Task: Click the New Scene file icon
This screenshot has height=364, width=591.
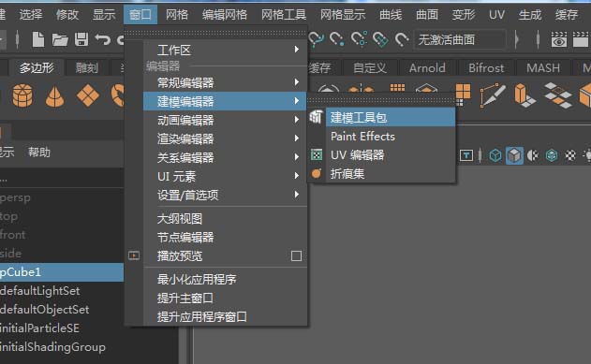Action: coord(38,39)
